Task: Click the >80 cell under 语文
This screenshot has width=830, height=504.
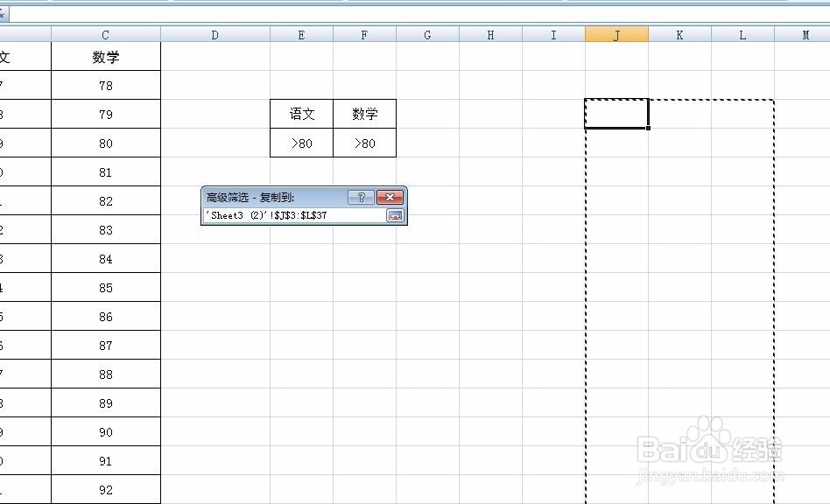Action: 301,143
